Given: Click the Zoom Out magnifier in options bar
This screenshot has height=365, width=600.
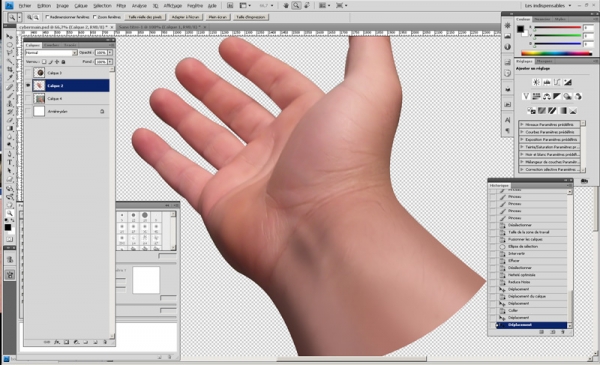Looking at the screenshot, I should [36, 17].
